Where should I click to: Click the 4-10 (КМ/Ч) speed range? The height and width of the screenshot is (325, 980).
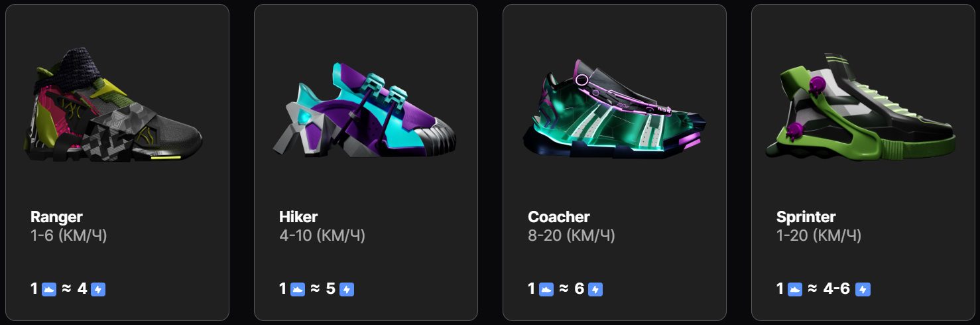[x=322, y=235]
